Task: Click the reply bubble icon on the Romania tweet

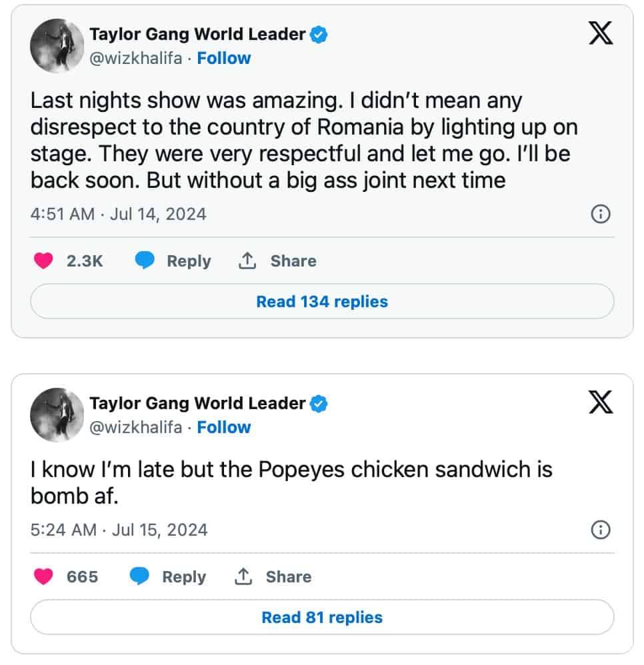Action: pos(145,261)
